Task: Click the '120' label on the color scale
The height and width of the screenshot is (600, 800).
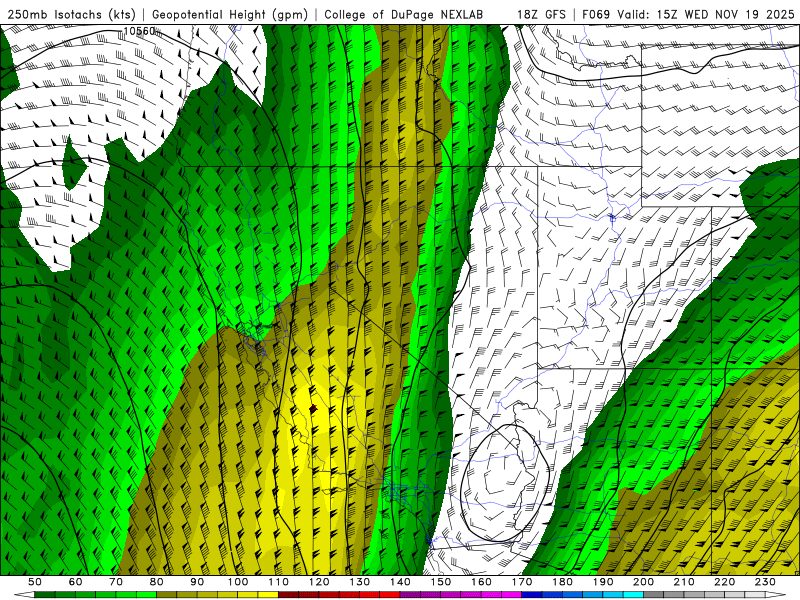Action: point(319,582)
